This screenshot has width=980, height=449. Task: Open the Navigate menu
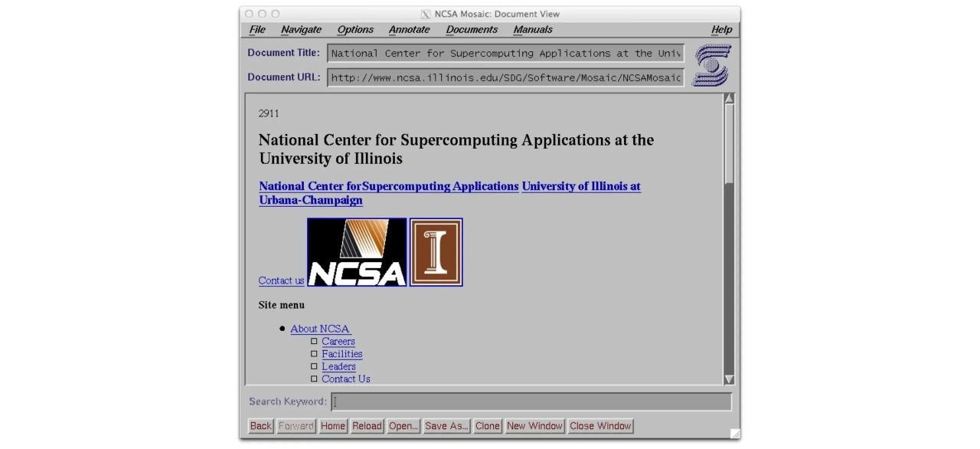[x=301, y=30]
